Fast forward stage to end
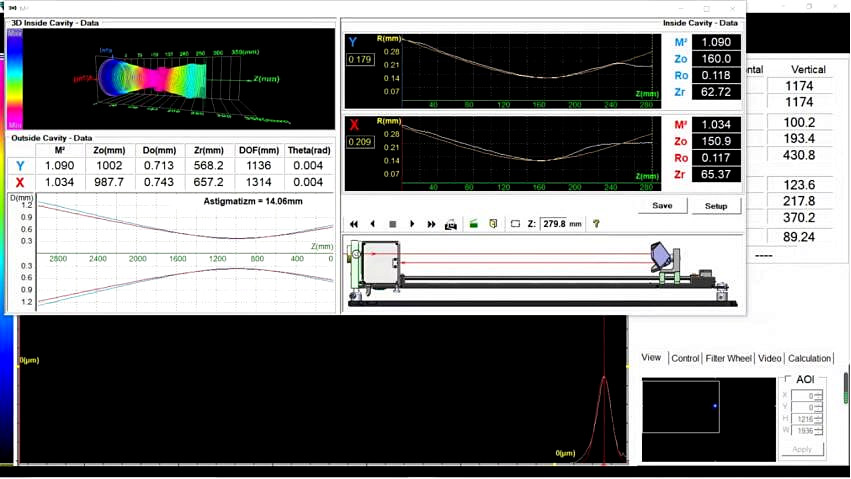 click(x=431, y=224)
